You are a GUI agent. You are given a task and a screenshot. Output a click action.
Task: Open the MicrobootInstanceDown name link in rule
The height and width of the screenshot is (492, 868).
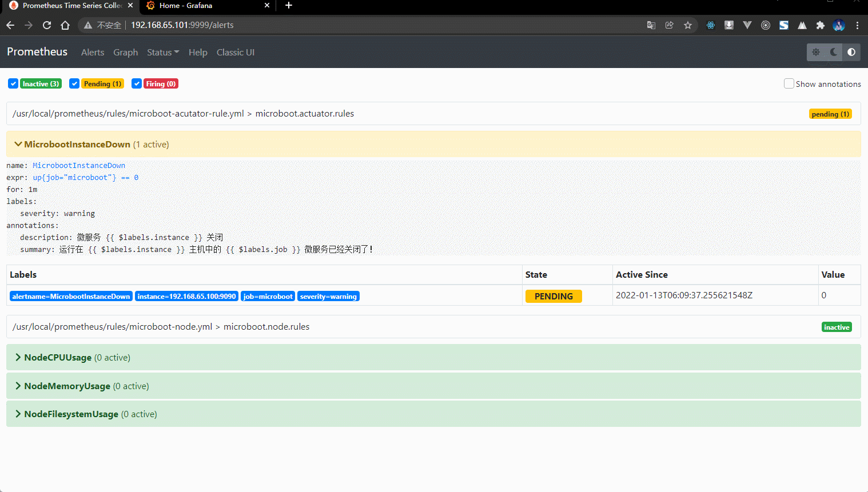point(79,165)
